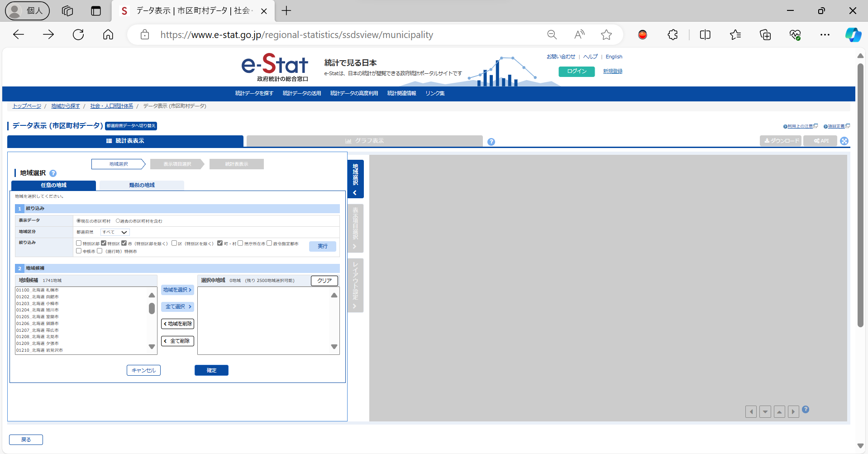Click the help icon next to グラフ表示 tab
Image resolution: width=868 pixels, height=454 pixels.
491,142
